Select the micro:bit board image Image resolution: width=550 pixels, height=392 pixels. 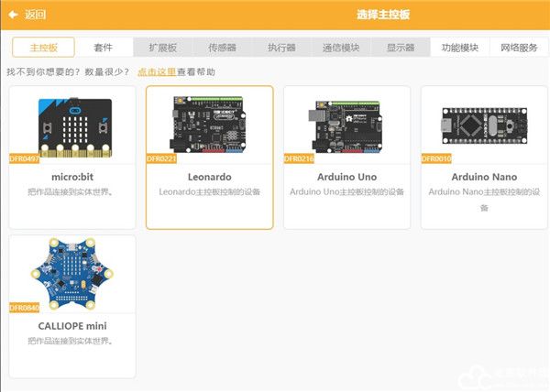(72, 125)
